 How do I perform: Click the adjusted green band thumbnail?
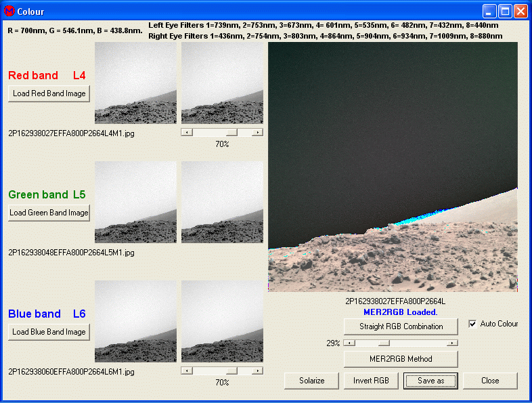click(222, 202)
